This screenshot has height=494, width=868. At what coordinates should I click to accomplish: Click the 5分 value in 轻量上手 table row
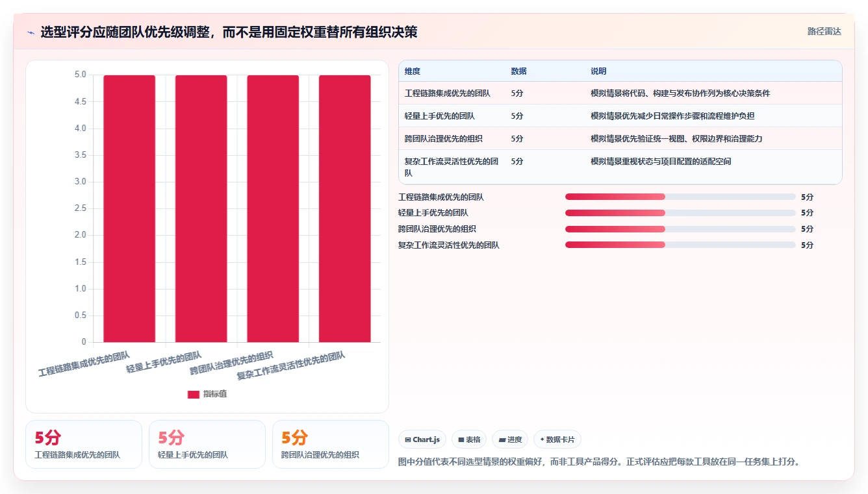point(517,116)
